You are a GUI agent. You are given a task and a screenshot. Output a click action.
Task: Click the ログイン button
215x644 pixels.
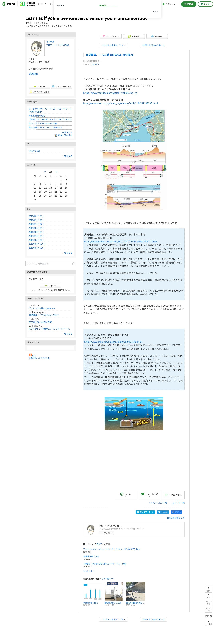coord(205,4)
